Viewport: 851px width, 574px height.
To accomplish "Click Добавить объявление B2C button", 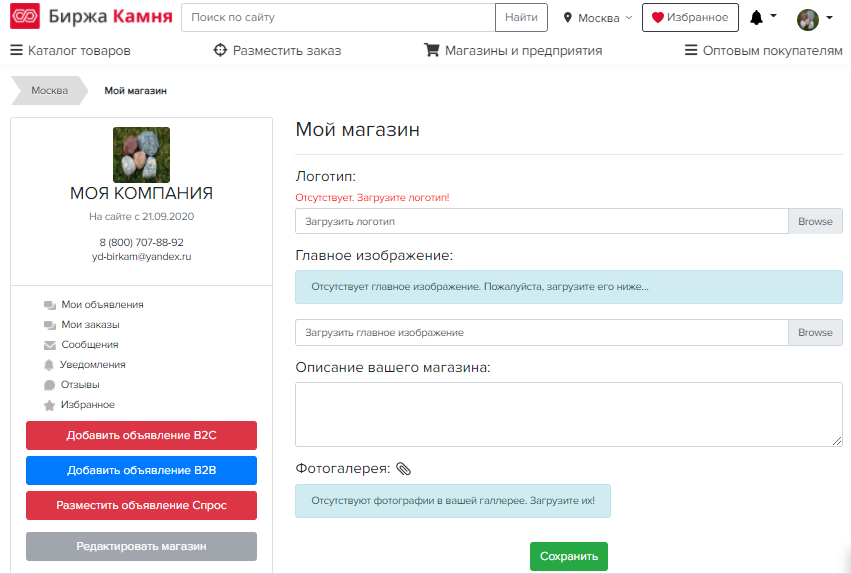I will [x=141, y=436].
